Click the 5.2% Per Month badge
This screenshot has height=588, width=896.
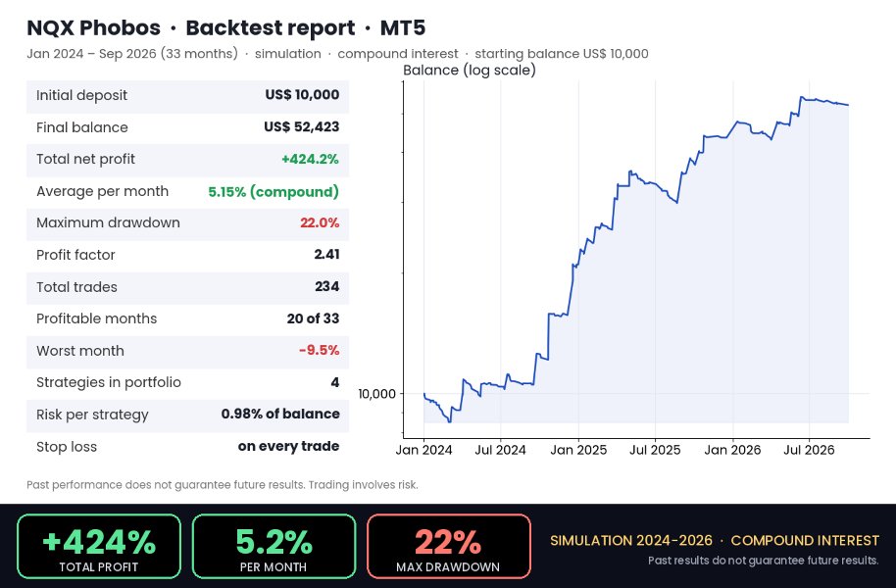pyautogui.click(x=274, y=546)
